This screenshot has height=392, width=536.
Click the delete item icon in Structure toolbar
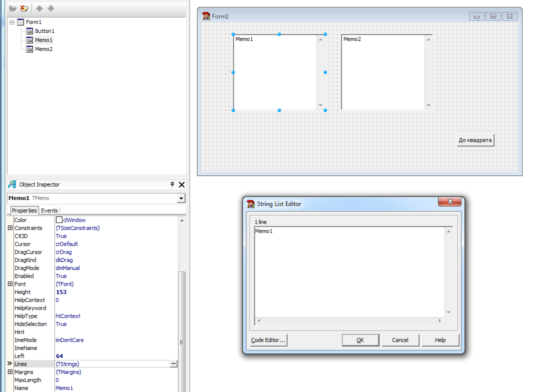(x=24, y=8)
